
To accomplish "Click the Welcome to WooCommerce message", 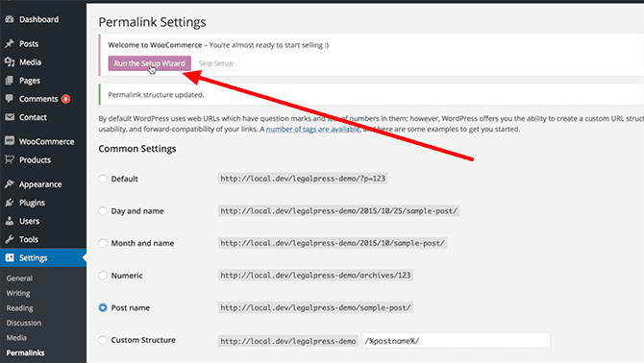I will tap(218, 45).
